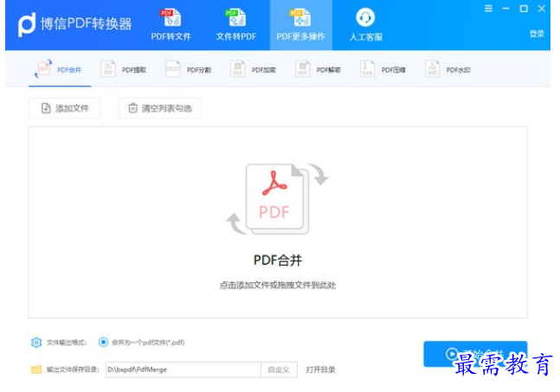Screen dimensions: 560x392
Task: Click the blue start merge button
Action: [475, 353]
